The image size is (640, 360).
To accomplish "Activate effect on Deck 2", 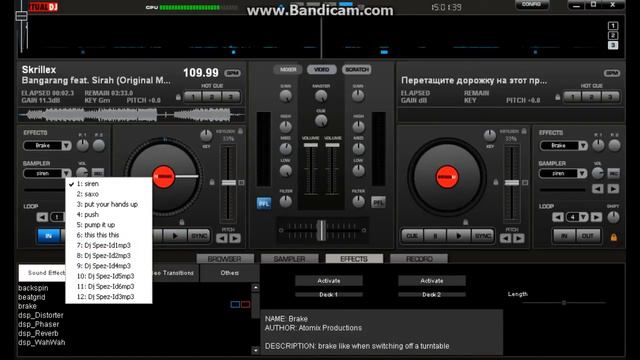I will coord(431,280).
